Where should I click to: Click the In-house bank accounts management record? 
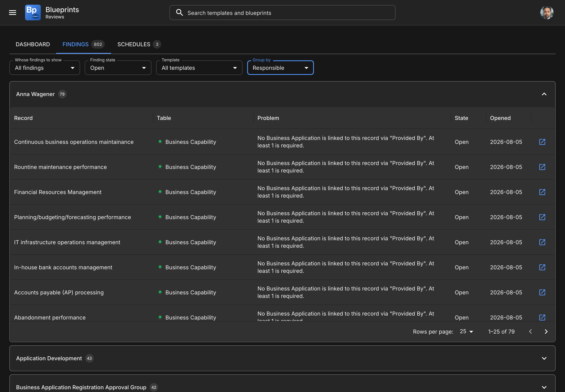pos(63,267)
